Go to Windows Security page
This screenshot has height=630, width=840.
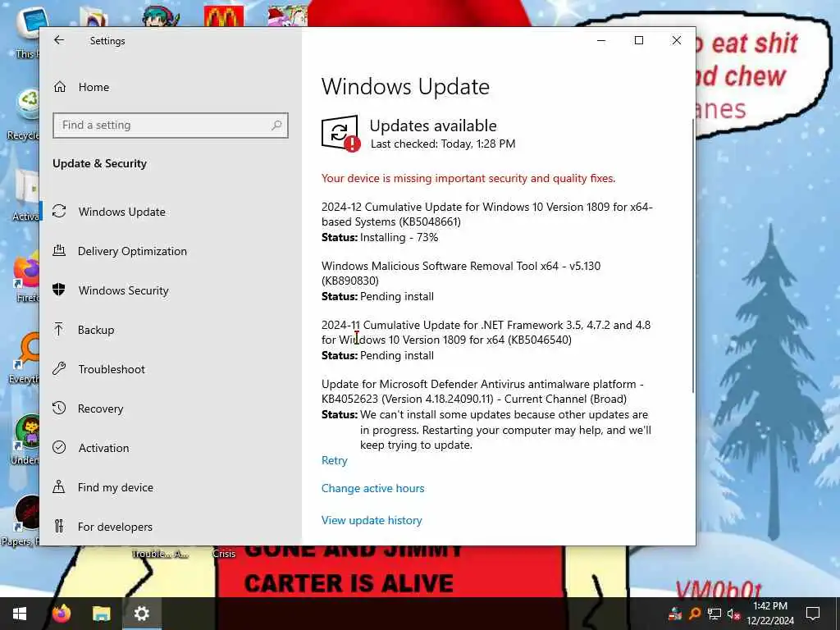point(123,290)
